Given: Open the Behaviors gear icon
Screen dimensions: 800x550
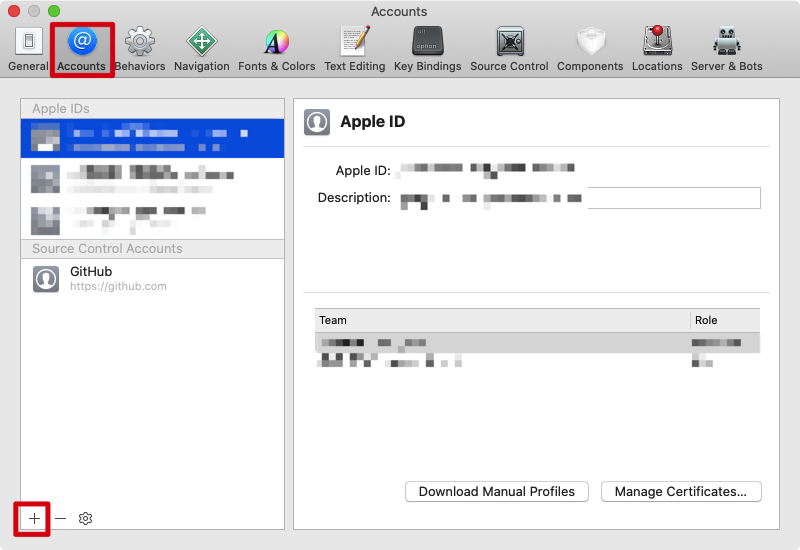Looking at the screenshot, I should (x=140, y=49).
